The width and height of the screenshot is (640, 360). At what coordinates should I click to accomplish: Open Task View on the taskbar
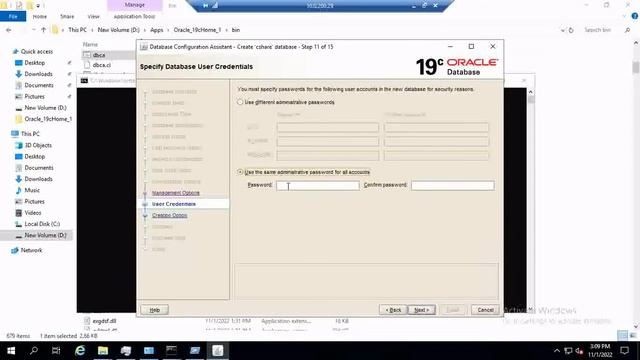point(56,351)
